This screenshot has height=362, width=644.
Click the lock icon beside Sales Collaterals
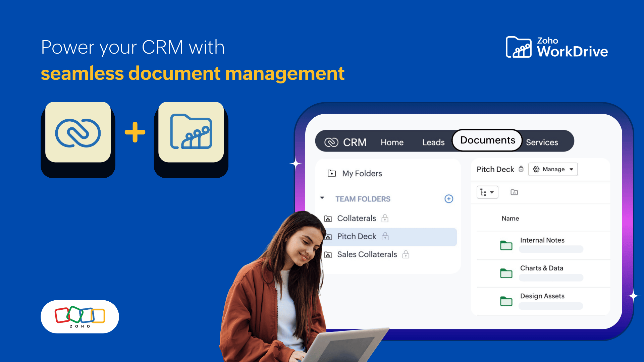pos(406,254)
